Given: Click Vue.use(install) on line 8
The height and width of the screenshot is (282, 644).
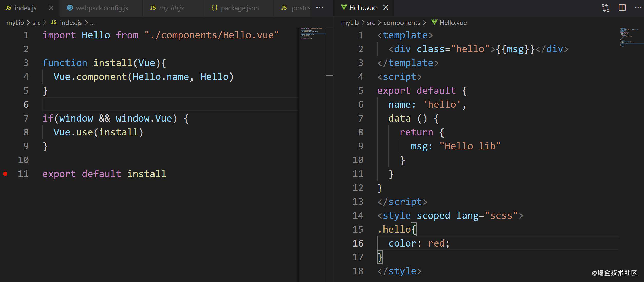Looking at the screenshot, I should [x=98, y=132].
